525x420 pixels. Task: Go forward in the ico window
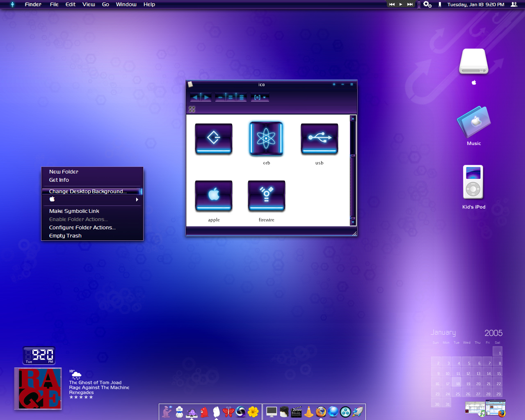tap(206, 97)
